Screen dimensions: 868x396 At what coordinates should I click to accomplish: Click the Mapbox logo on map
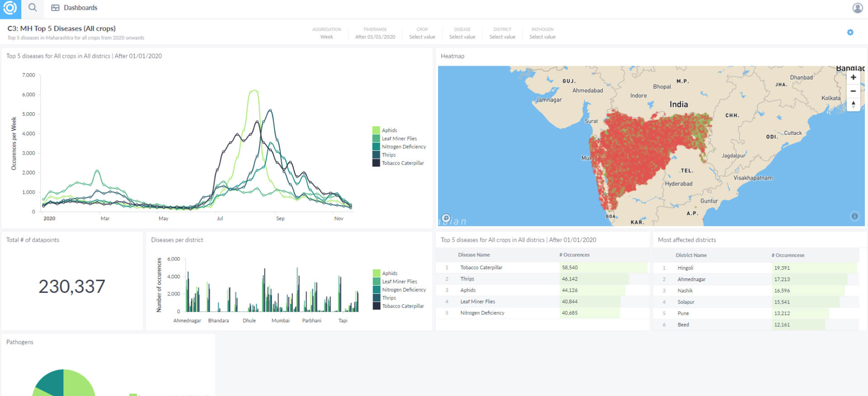tap(446, 218)
